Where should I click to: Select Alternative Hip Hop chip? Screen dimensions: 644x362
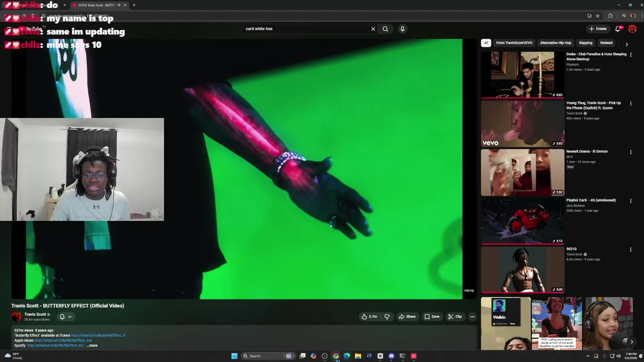tap(555, 43)
